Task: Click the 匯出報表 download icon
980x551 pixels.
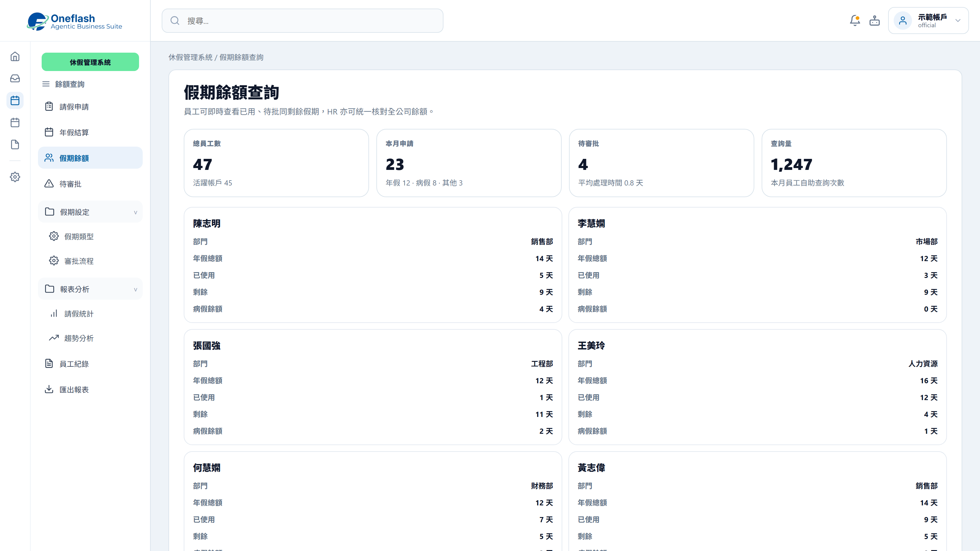Action: point(49,389)
